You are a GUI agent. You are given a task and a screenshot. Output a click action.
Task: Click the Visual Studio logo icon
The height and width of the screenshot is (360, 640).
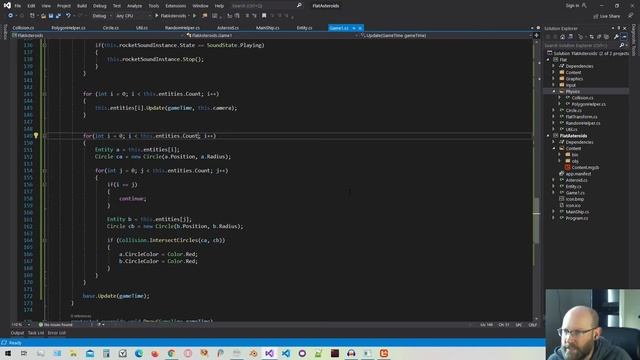coord(7,6)
